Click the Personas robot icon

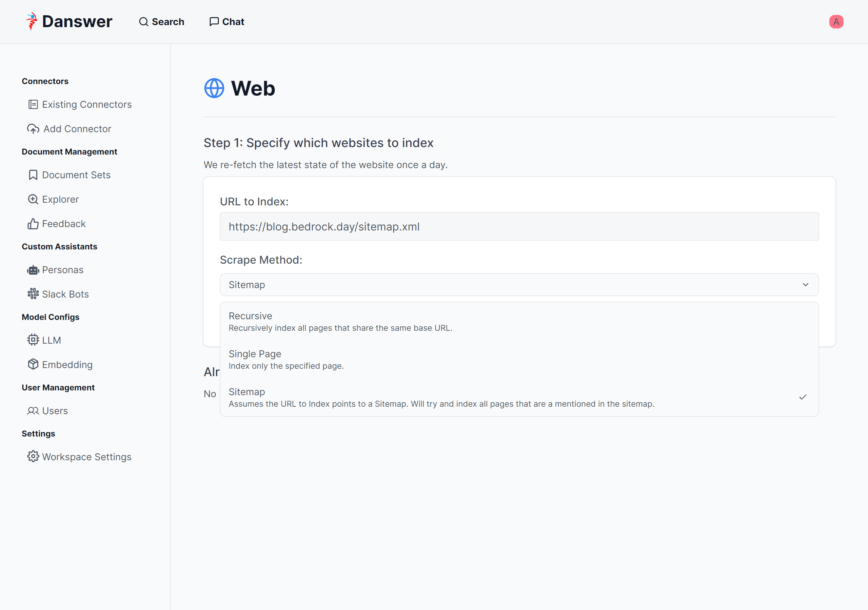[x=33, y=270]
